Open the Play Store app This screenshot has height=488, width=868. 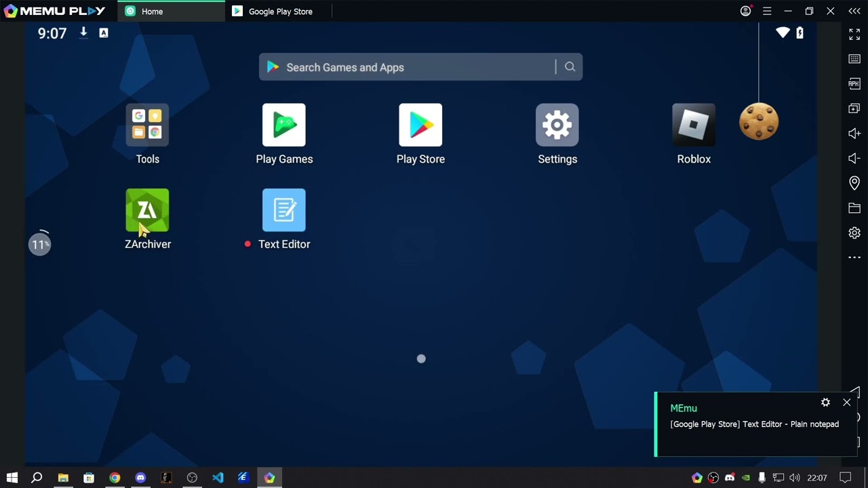point(420,125)
